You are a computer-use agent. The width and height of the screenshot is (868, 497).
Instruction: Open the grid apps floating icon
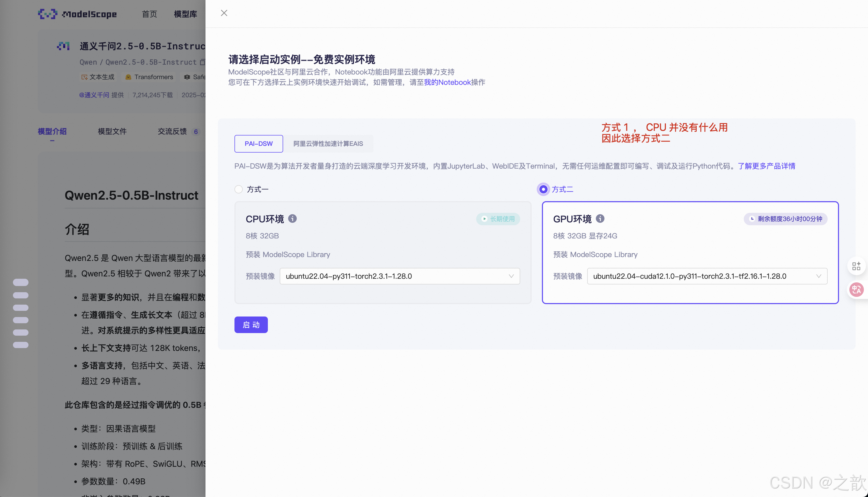[856, 266]
